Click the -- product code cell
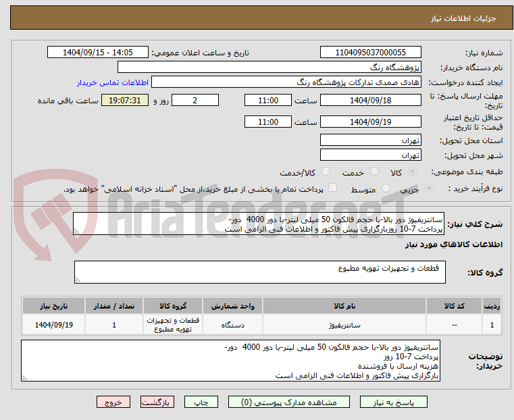The image size is (514, 420). click(455, 325)
